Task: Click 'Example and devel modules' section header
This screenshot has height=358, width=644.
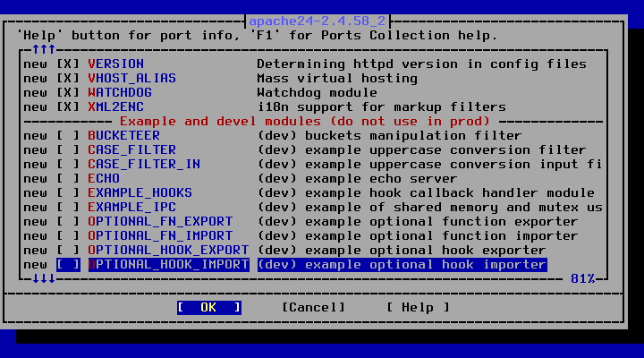Action: [x=305, y=122]
